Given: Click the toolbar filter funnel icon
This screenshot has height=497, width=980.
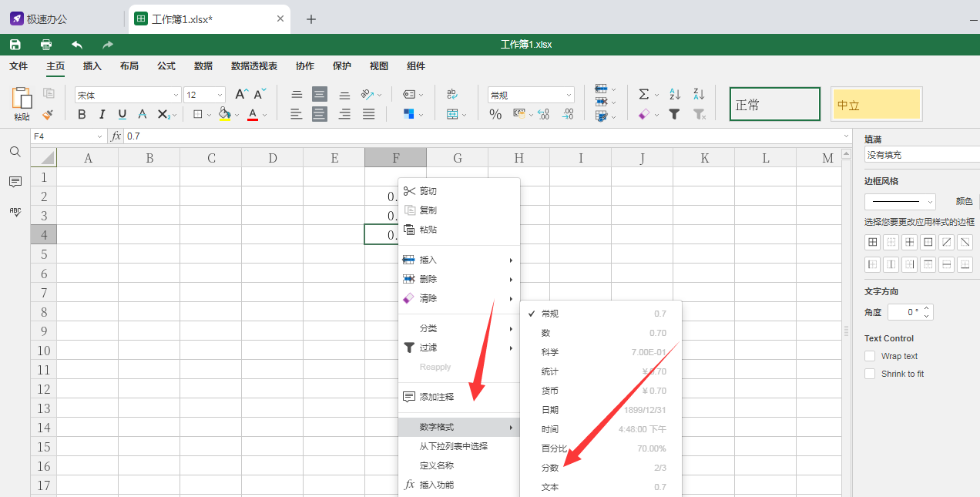Looking at the screenshot, I should point(675,114).
